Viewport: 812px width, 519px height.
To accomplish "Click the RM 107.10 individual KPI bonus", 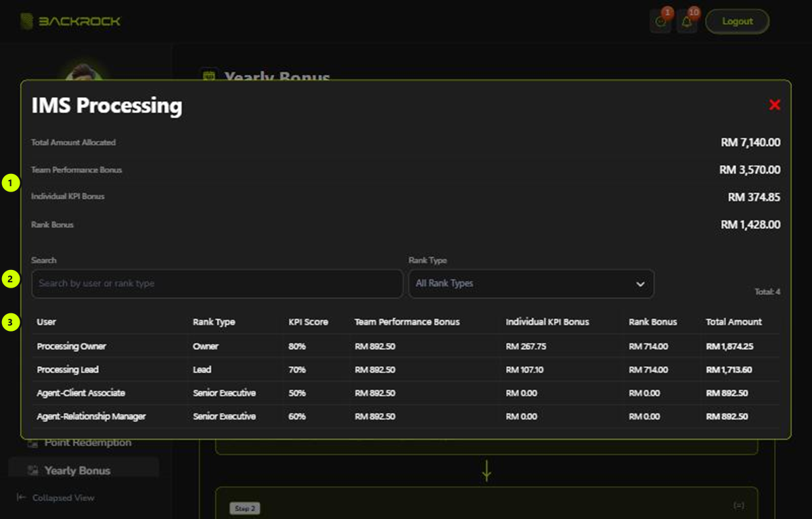I will (x=525, y=370).
